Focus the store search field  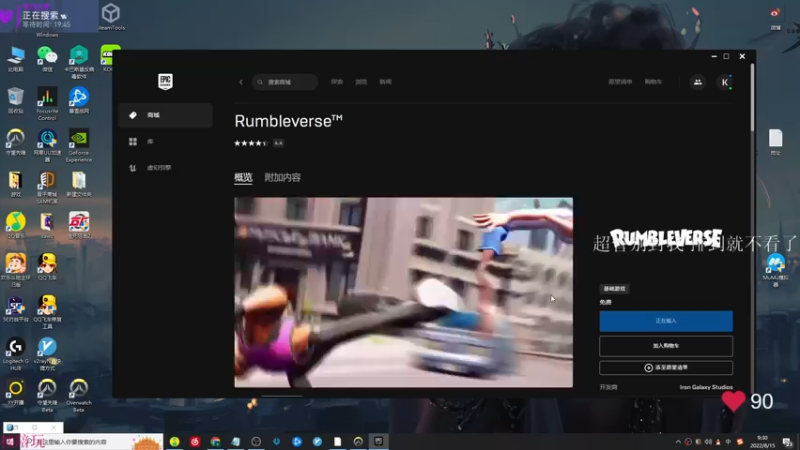(285, 82)
